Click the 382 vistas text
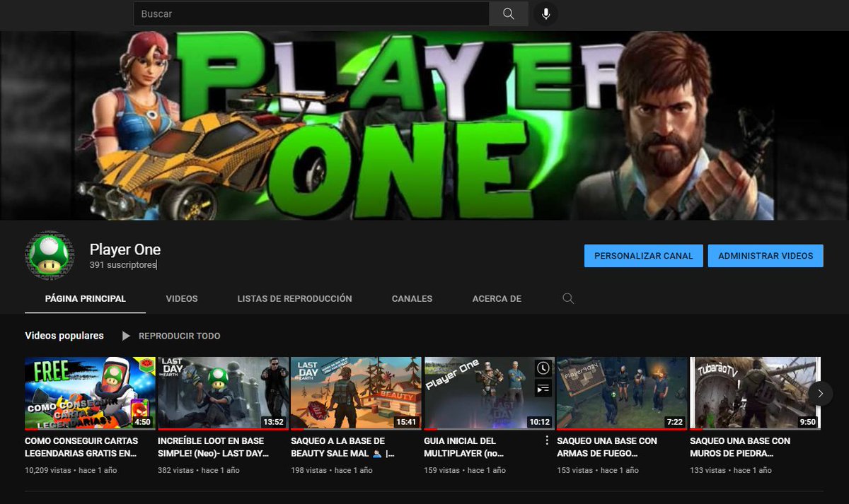The width and height of the screenshot is (849, 504). [176, 470]
